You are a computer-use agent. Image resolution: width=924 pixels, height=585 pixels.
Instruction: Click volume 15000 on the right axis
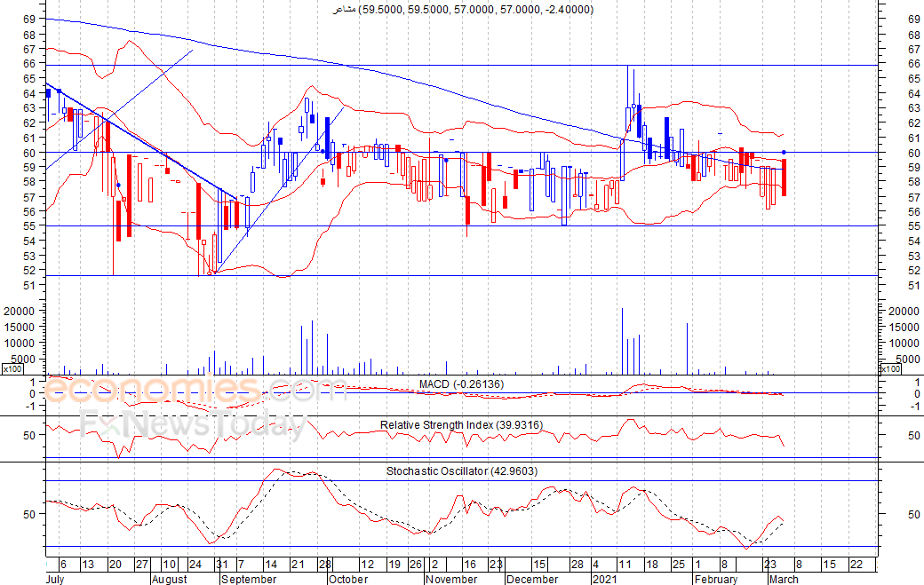click(904, 328)
